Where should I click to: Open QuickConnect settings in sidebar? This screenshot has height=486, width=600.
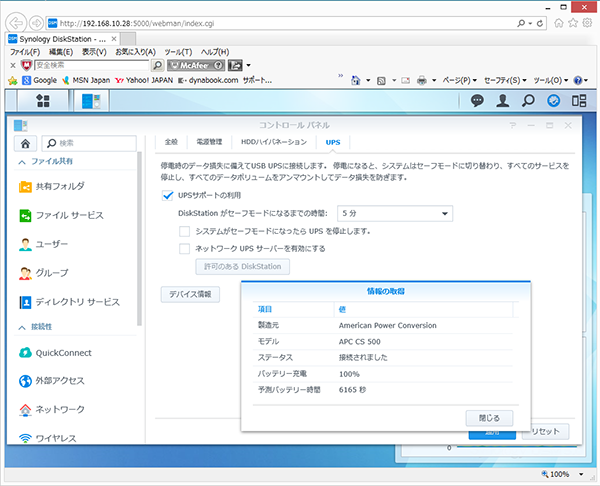coord(55,353)
